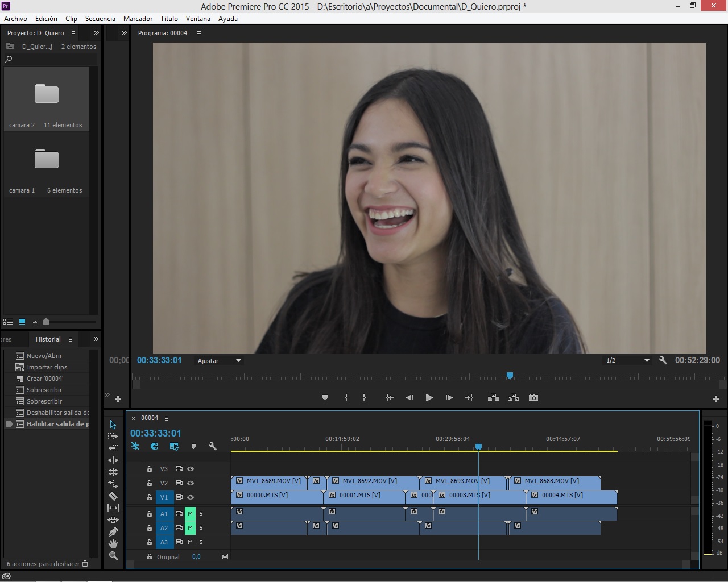The width and height of the screenshot is (728, 582).
Task: Select the Rate Stretch tool
Action: 113,484
